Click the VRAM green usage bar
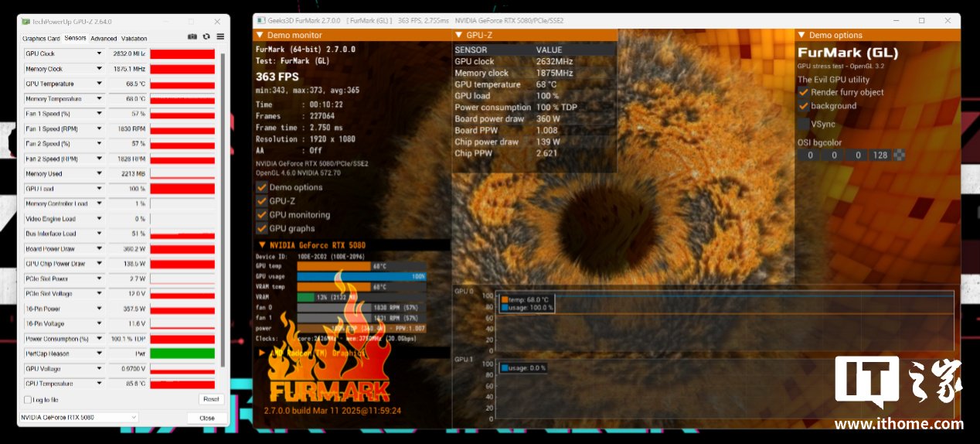 306,297
